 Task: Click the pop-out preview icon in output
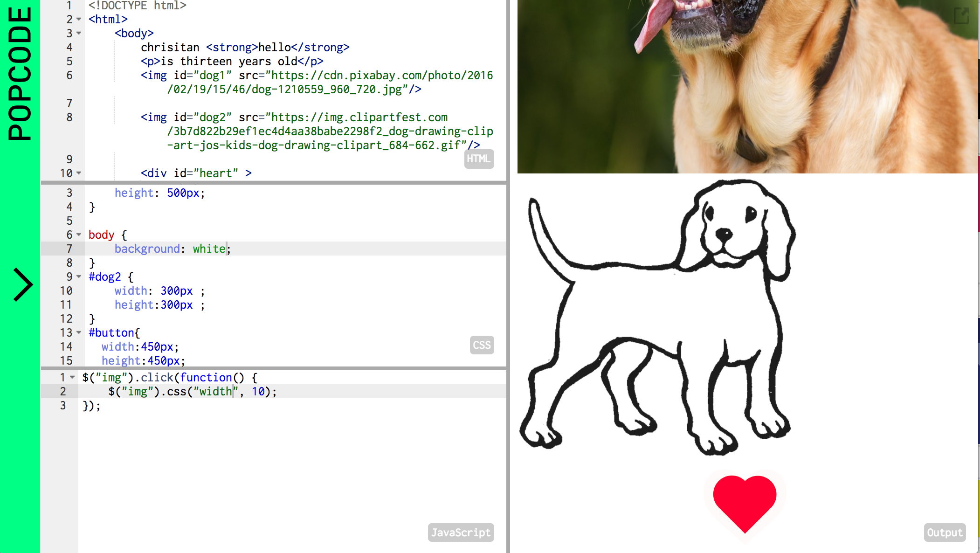tap(961, 16)
